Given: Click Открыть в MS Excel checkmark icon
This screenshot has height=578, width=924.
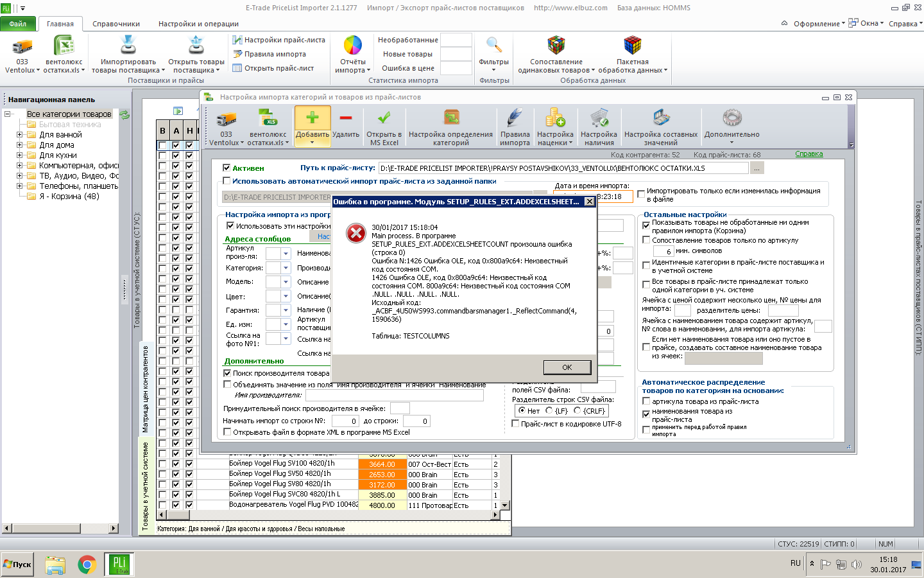Looking at the screenshot, I should tap(384, 118).
